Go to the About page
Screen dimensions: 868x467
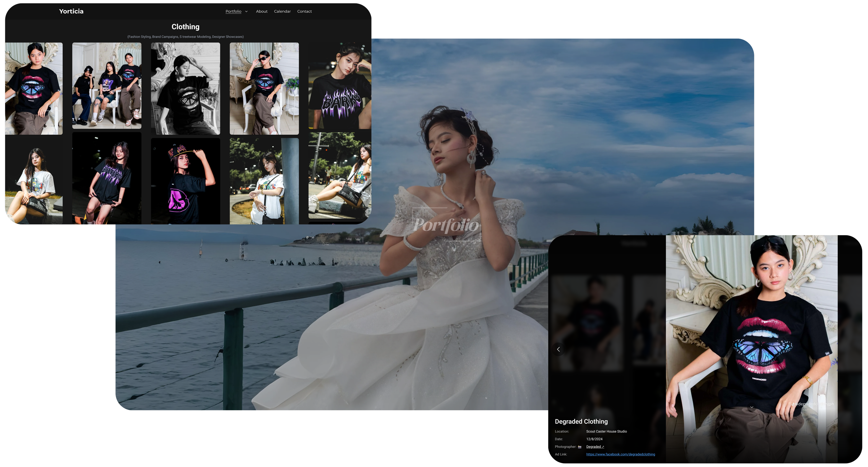(x=262, y=12)
